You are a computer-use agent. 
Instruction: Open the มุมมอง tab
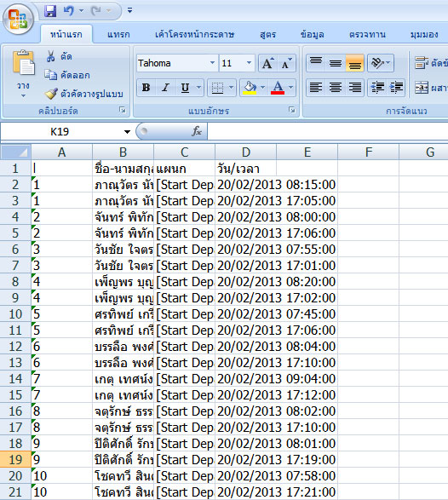424,34
